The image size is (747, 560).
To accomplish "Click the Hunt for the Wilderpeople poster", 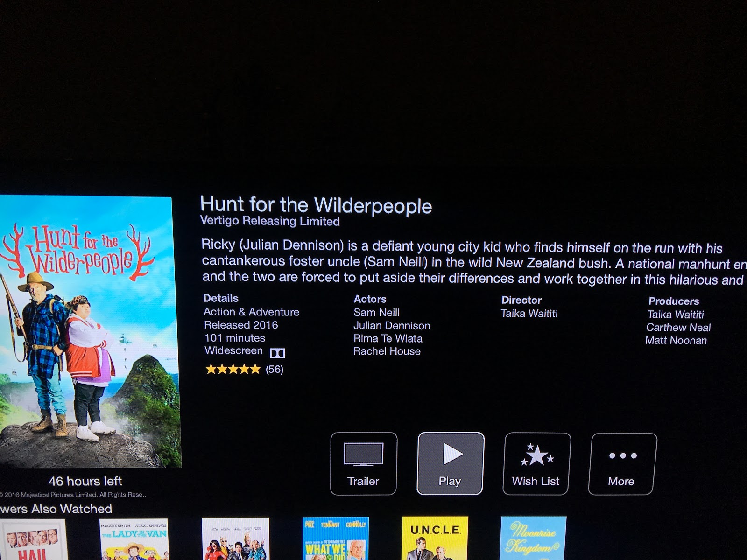I will 89,331.
